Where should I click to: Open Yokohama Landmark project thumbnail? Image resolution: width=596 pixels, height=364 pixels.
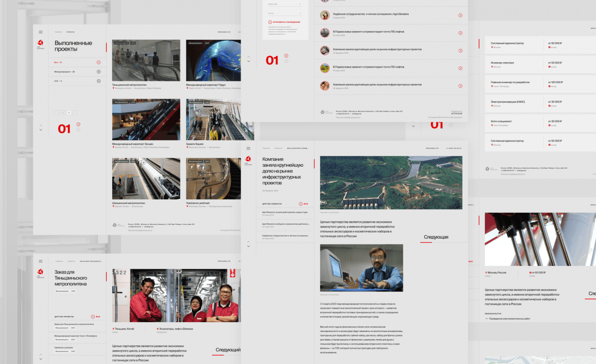tap(213, 179)
